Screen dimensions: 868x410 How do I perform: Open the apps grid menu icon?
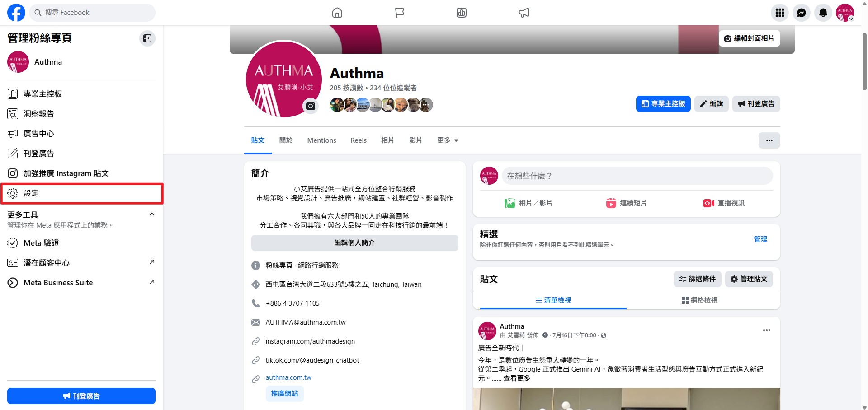click(x=780, y=13)
